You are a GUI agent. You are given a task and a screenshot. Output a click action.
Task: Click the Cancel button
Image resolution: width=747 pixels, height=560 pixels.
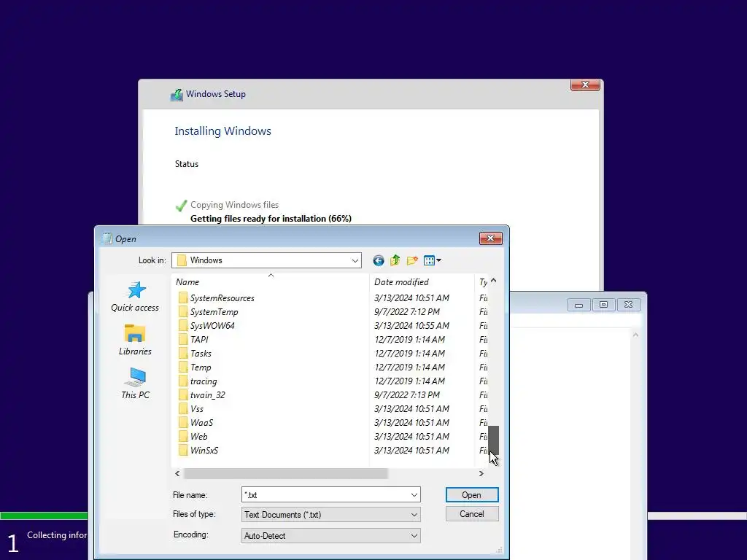[x=472, y=514]
